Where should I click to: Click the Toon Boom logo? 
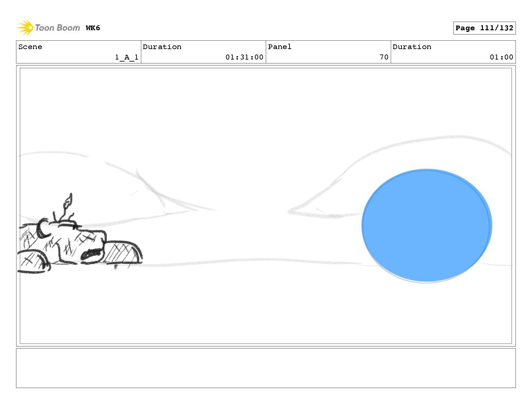tap(49, 28)
